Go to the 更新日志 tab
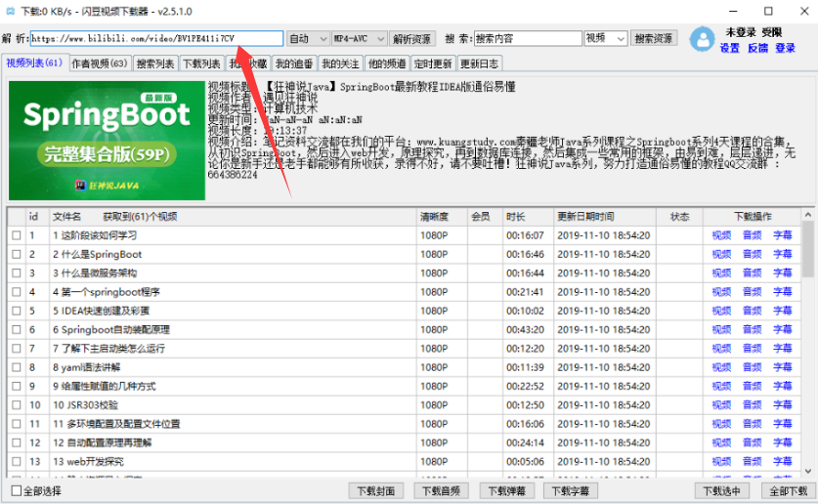Screen dimensions: 818x504 (x=479, y=63)
